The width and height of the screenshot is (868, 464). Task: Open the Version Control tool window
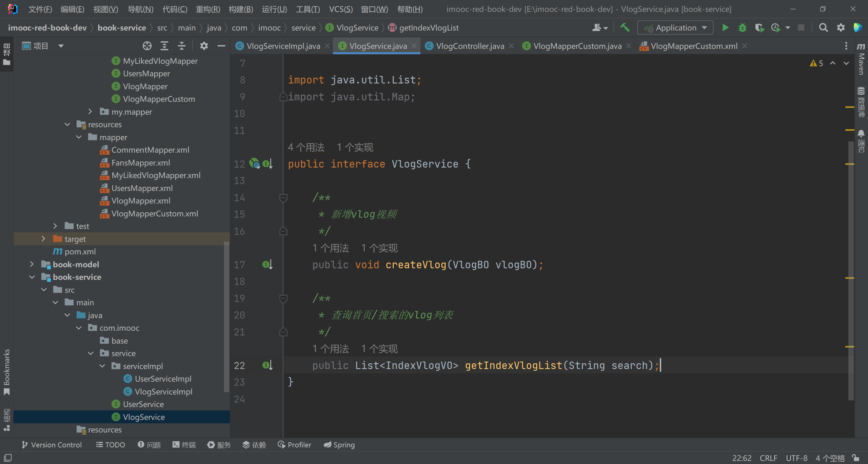52,445
